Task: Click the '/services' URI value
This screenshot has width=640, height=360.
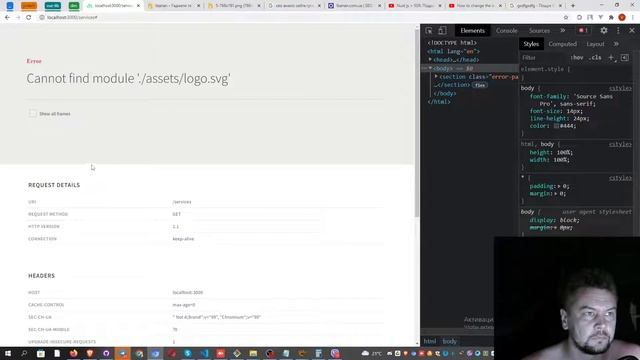Action: [x=182, y=202]
